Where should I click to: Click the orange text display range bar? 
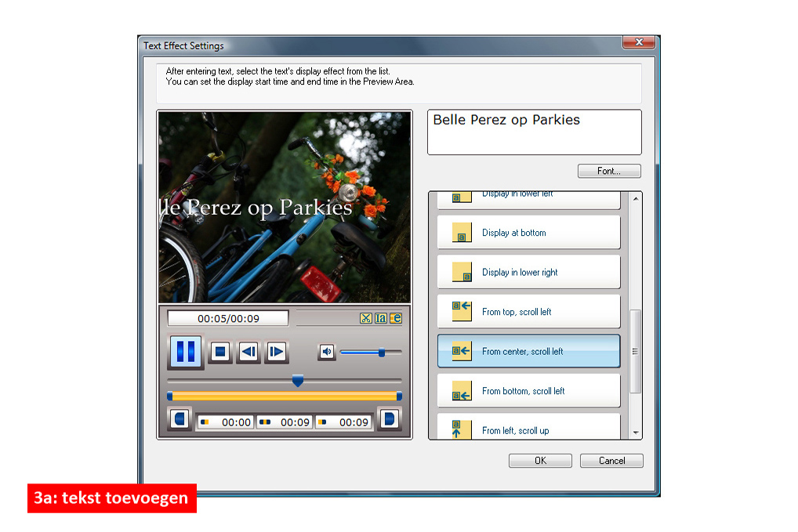coord(285,396)
